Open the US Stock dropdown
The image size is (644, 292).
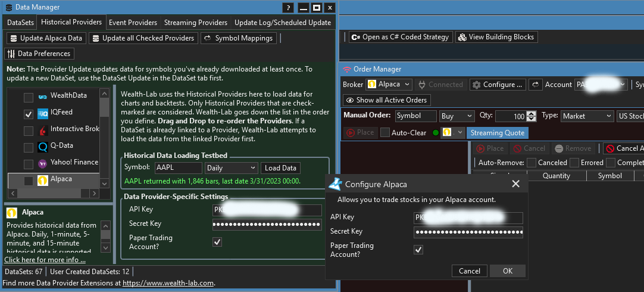(630, 116)
